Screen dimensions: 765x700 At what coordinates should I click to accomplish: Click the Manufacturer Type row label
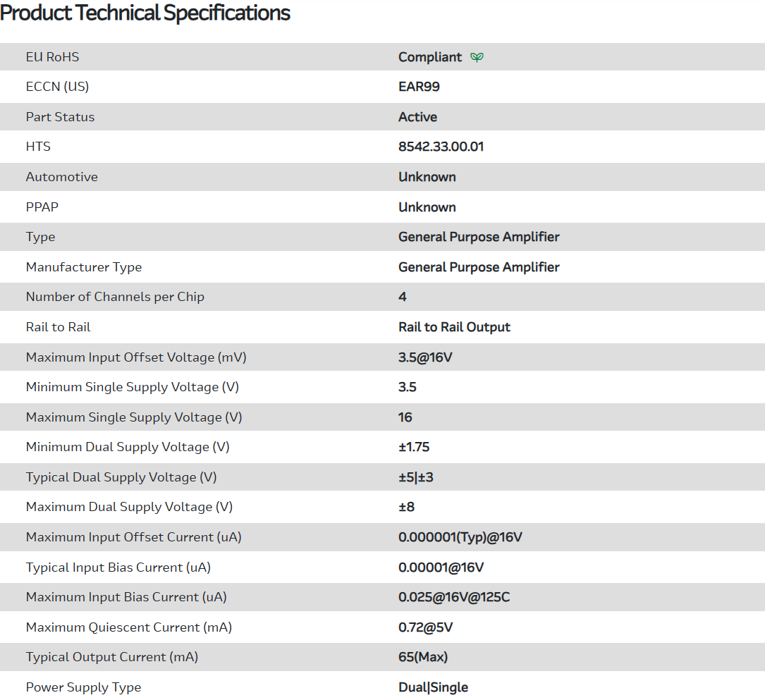(84, 267)
